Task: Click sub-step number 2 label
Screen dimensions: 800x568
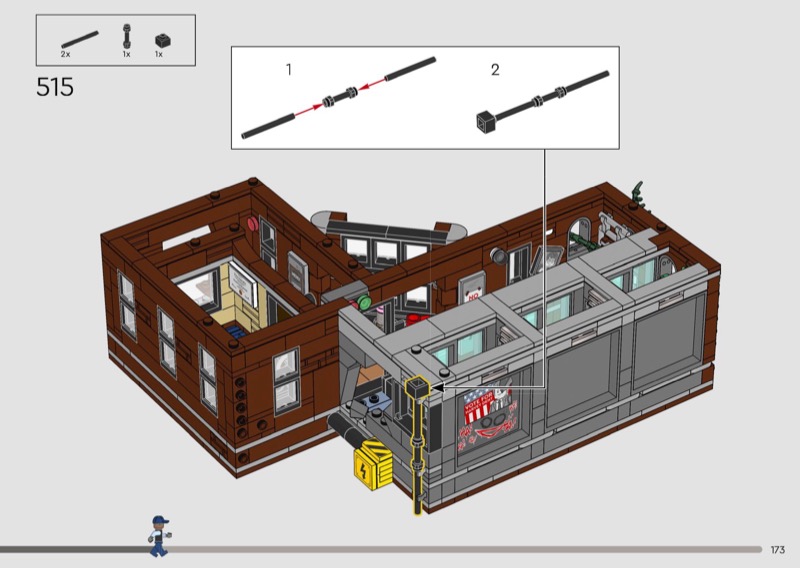Action: (495, 70)
